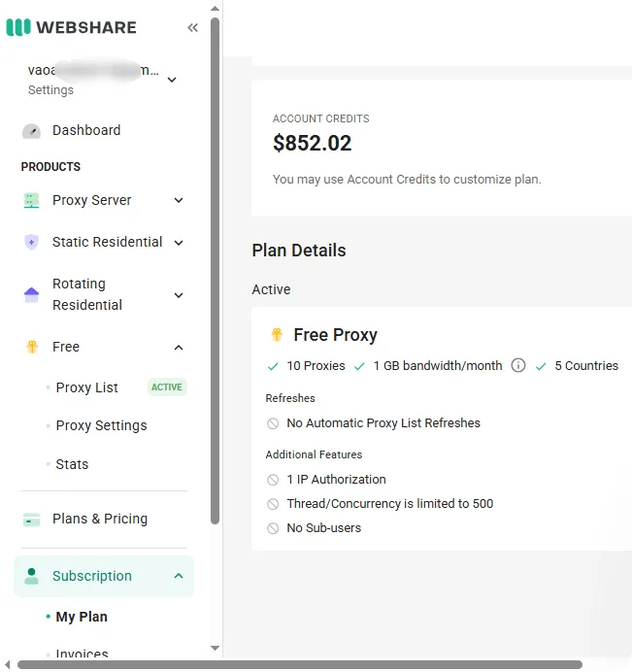Collapse the Subscription section chevron

179,576
